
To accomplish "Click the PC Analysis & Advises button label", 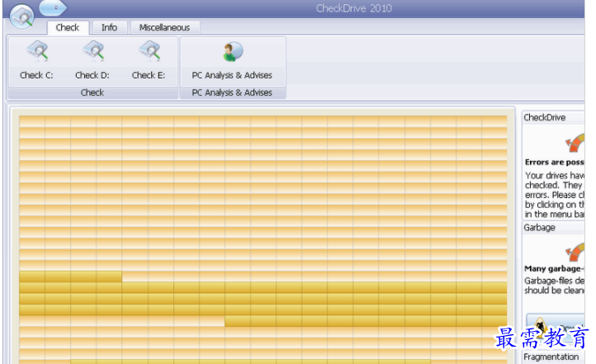I will click(232, 75).
